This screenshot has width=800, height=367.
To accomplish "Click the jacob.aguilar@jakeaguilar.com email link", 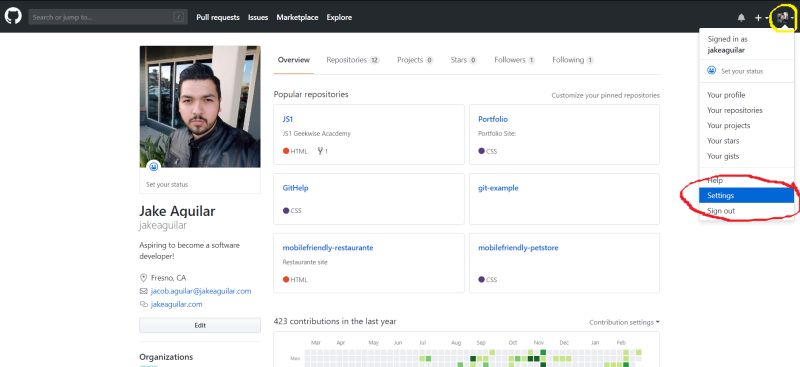I will point(201,291).
